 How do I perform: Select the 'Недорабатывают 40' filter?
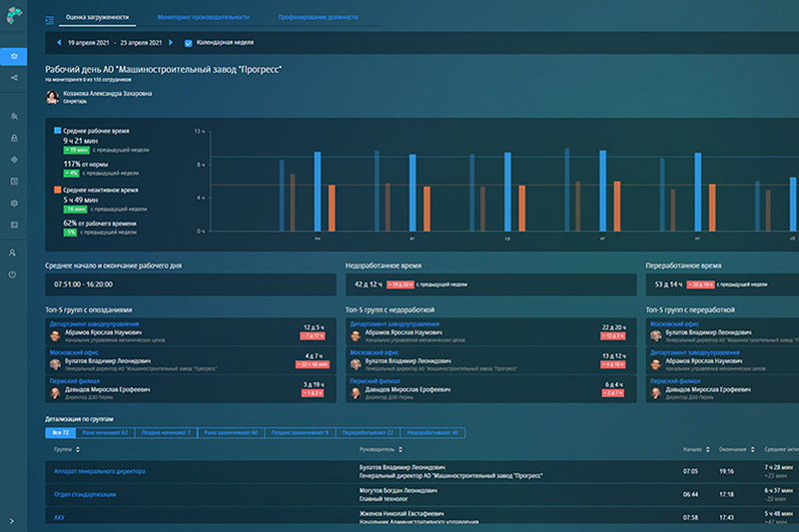pyautogui.click(x=432, y=433)
